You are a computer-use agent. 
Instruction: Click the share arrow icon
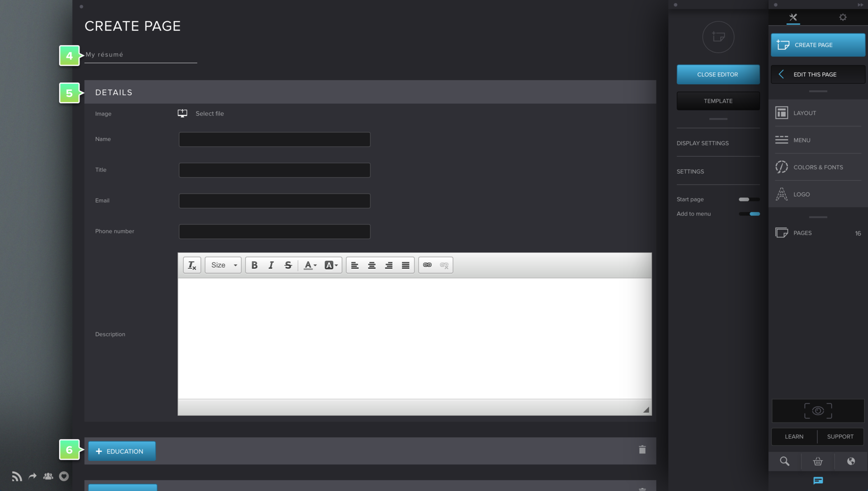(33, 476)
